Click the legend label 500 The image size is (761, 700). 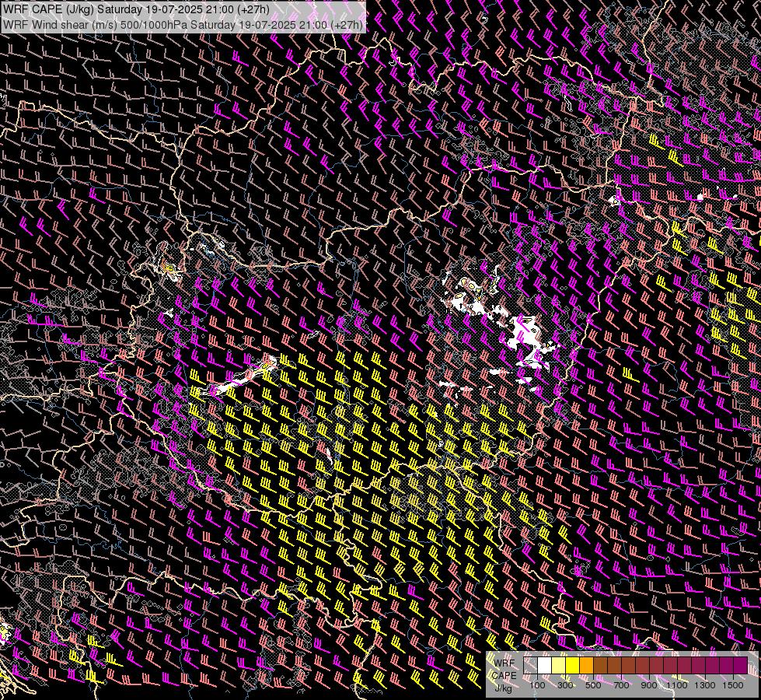tap(593, 685)
